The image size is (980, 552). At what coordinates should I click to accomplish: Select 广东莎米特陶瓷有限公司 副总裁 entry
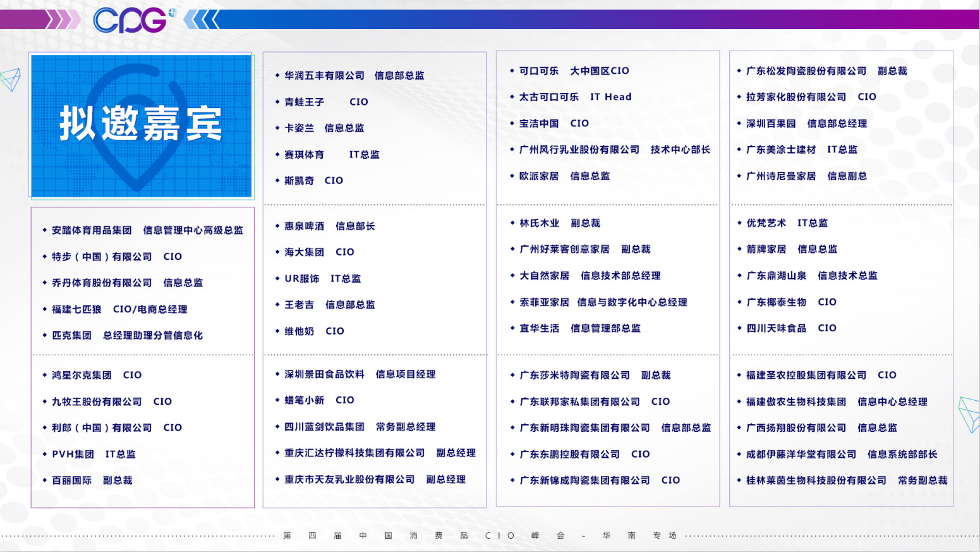[595, 375]
